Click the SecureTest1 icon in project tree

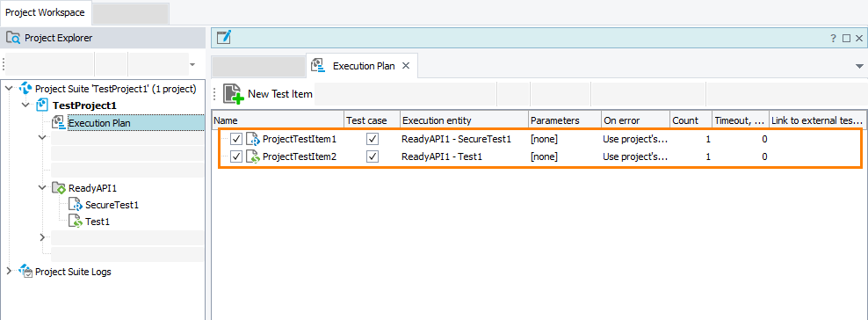click(76, 205)
